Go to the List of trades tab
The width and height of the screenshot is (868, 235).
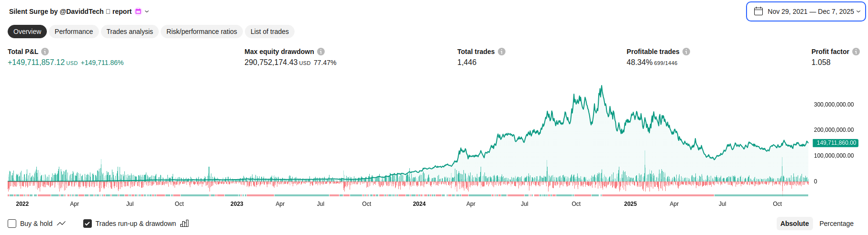(269, 32)
